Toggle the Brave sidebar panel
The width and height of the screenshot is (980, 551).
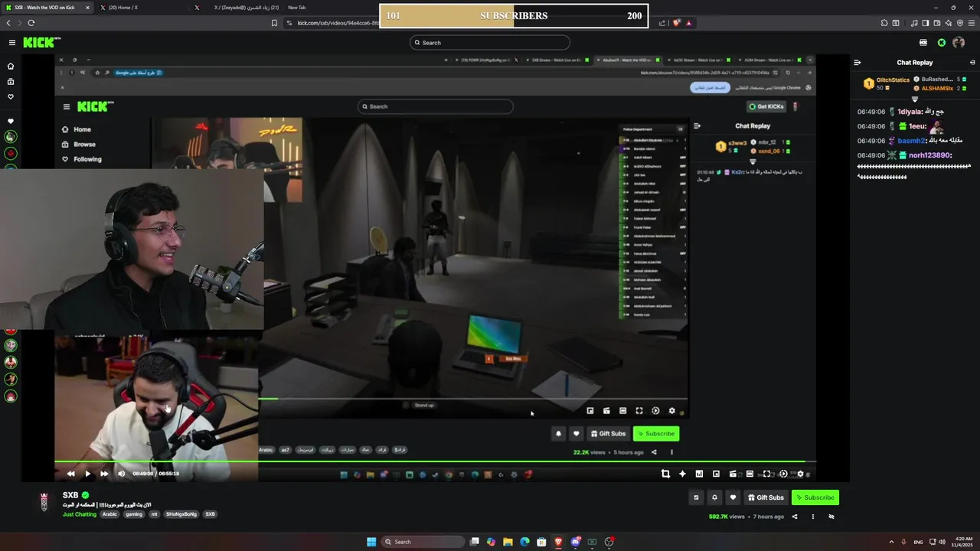[925, 23]
